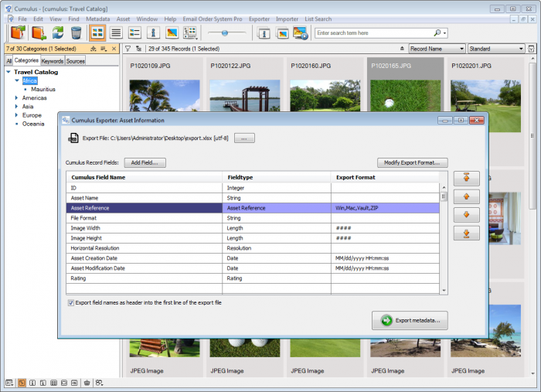Image resolution: width=541 pixels, height=392 pixels.
Task: Move selected field up one row
Action: [x=466, y=197]
